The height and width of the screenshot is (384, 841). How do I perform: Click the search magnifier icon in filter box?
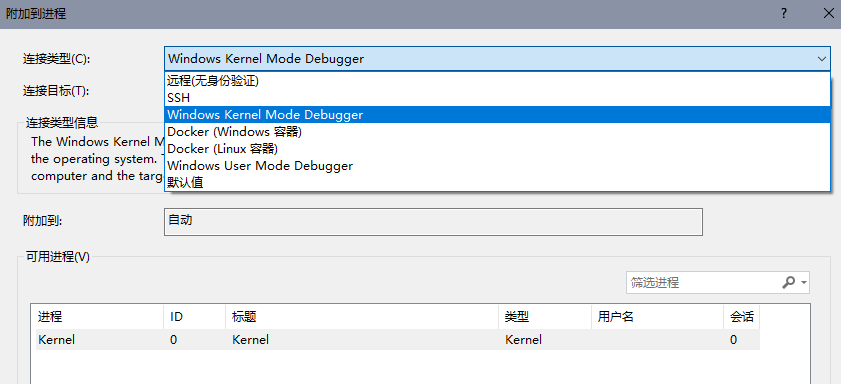788,283
